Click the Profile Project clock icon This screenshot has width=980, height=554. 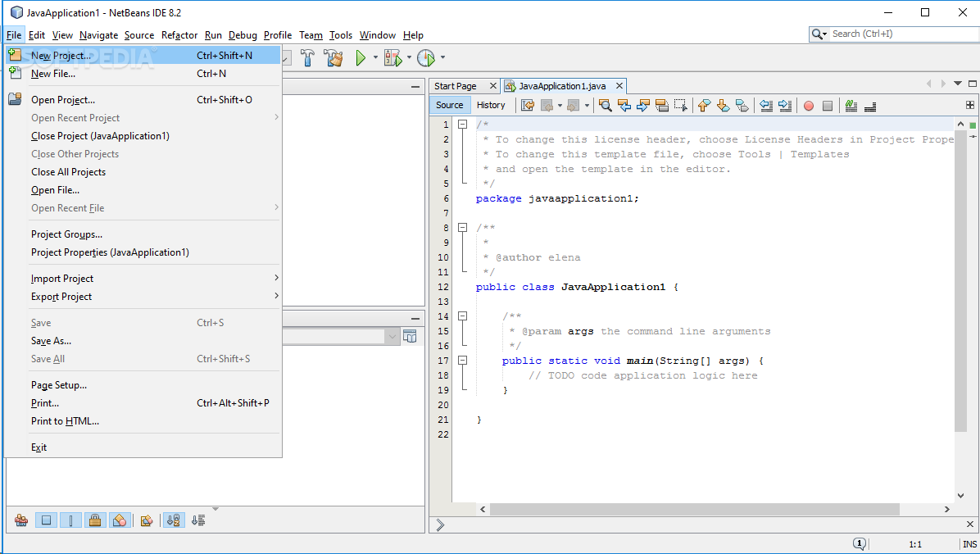pyautogui.click(x=426, y=57)
